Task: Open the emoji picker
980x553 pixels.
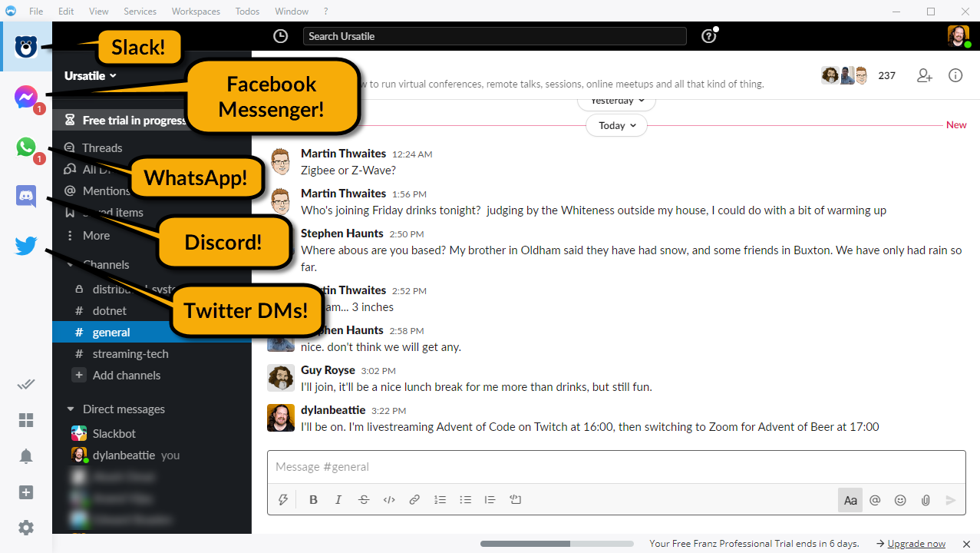Action: 900,500
